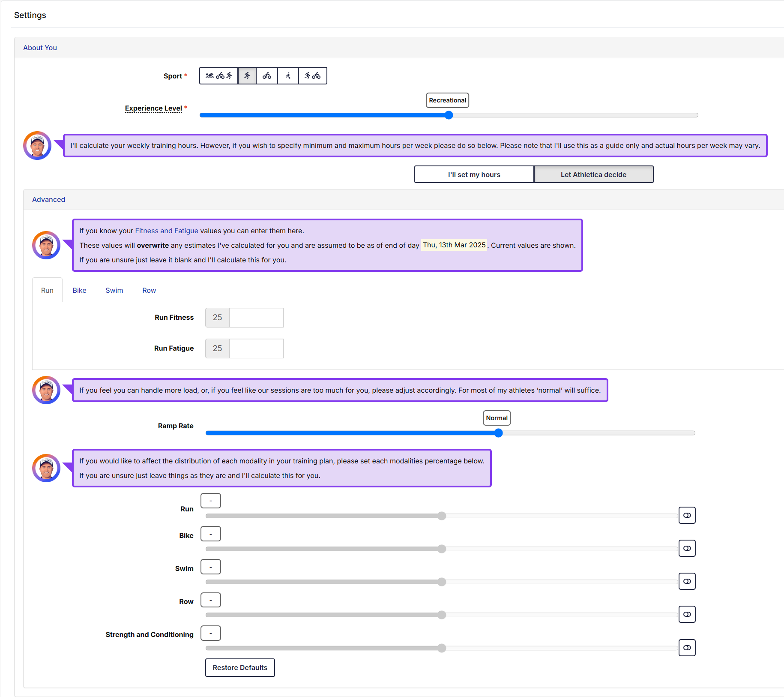Click the Ramp Rate slider handle
Viewport: 784px width, 697px height.
click(x=498, y=433)
